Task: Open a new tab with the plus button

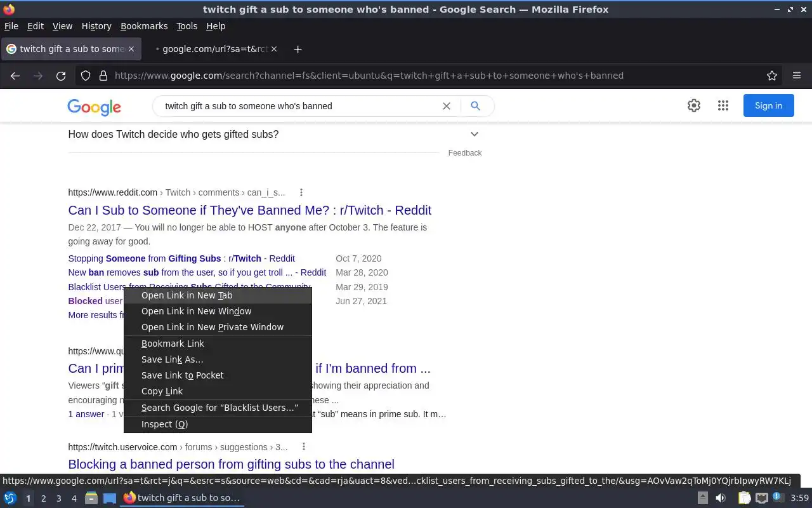Action: point(298,49)
